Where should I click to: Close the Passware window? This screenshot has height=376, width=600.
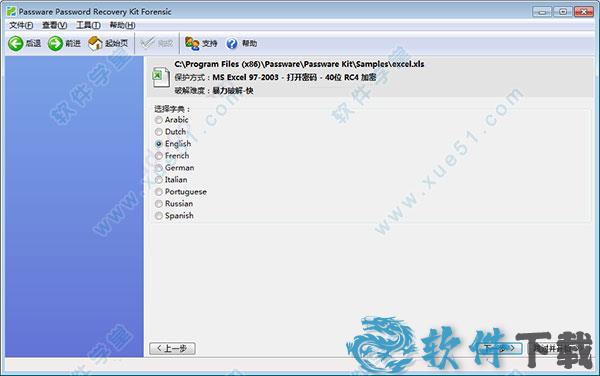tap(584, 12)
